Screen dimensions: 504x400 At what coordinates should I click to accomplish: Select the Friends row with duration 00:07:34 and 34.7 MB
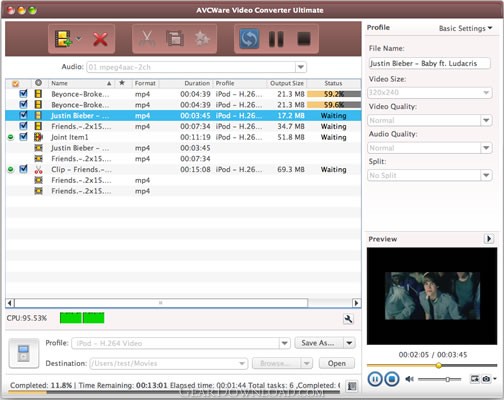pos(183,126)
